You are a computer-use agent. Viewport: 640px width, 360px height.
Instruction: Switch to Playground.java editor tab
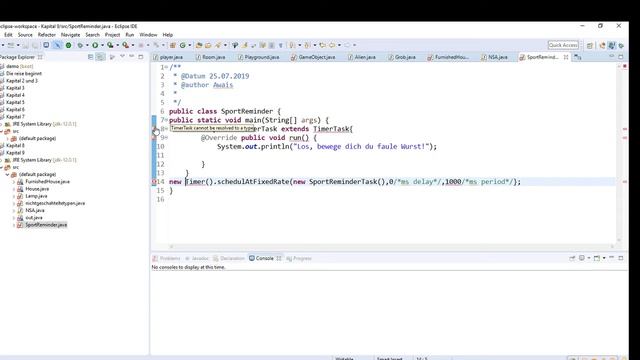pos(259,57)
